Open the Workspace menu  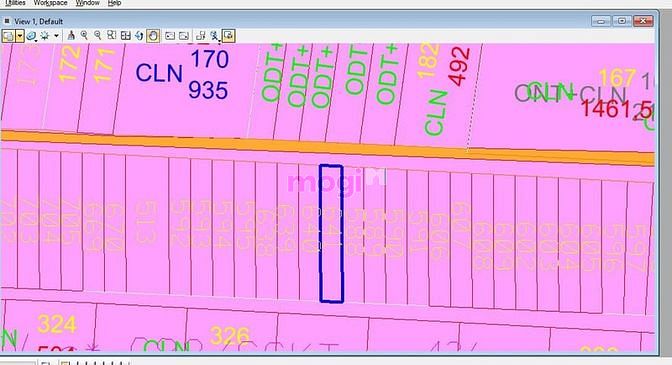point(50,3)
